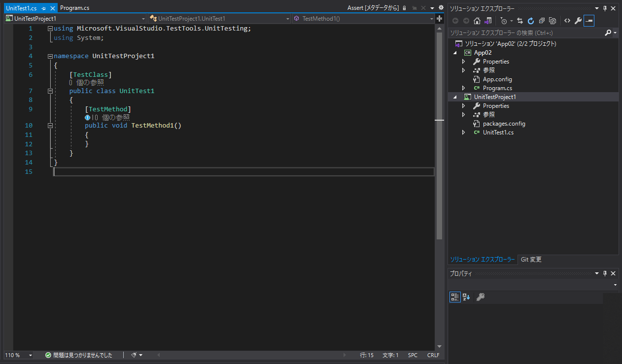Click the Home icon in Solution Explorer
Image resolution: width=622 pixels, height=364 pixels.
coord(477,21)
